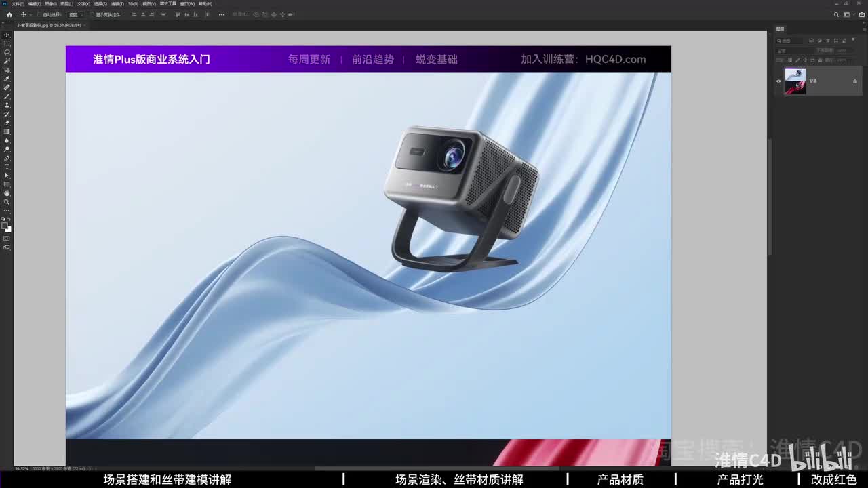
Task: Select the Gradient tool
Action: click(7, 131)
